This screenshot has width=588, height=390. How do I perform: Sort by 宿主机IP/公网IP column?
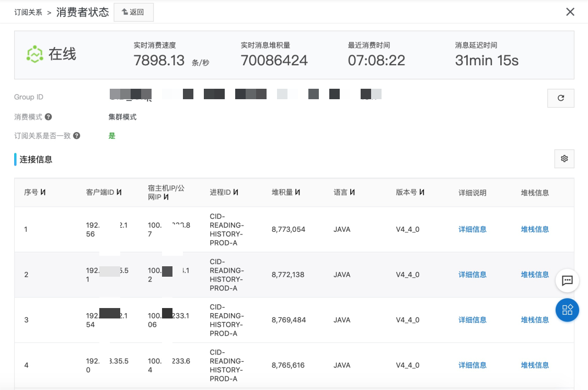click(x=166, y=197)
